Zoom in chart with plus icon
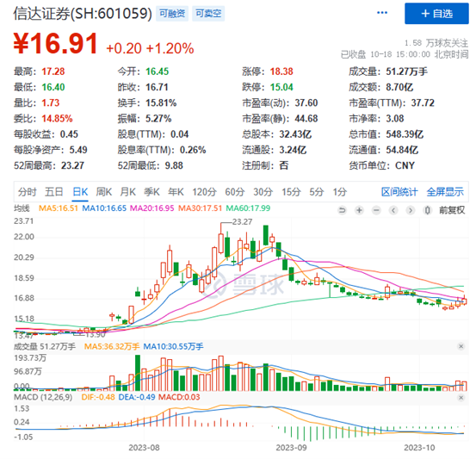Viewport: 476px width, 459px height. point(359,210)
